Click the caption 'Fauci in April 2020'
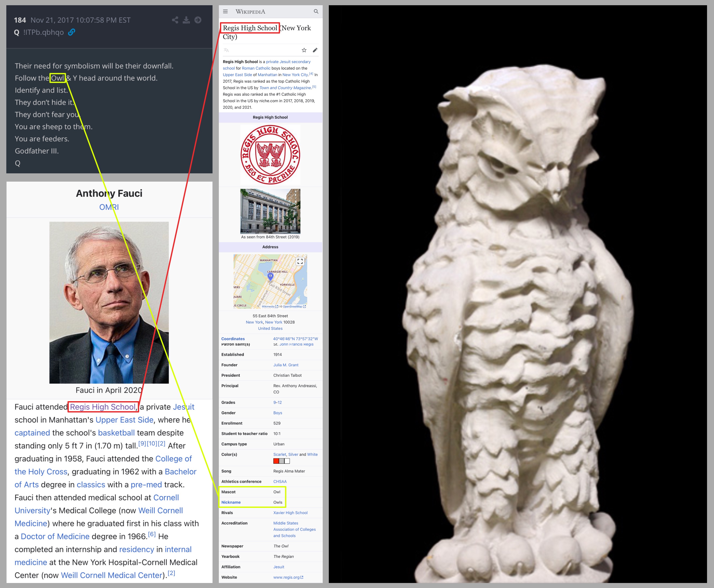 [x=109, y=390]
